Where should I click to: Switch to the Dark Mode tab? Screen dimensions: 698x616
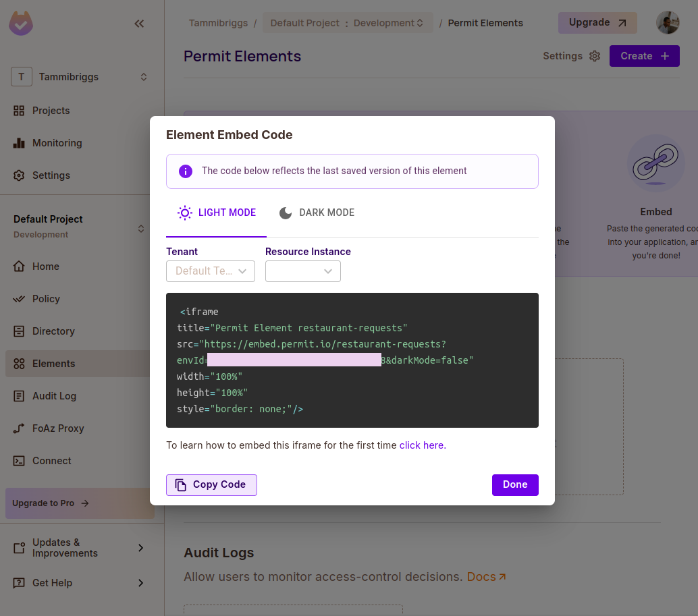pos(317,213)
